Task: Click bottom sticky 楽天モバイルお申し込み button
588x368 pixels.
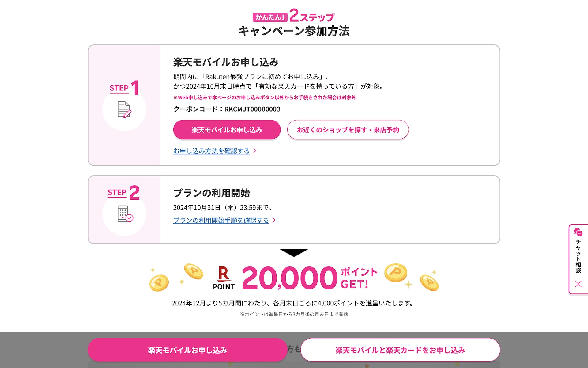Action: (x=187, y=350)
